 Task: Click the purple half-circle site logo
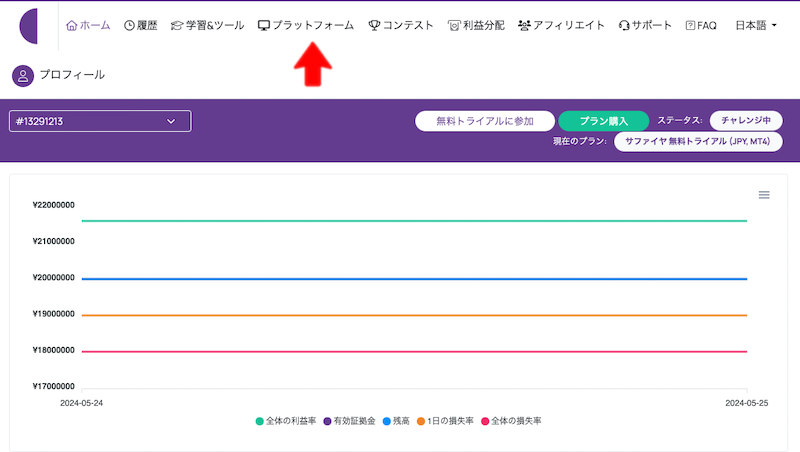29,26
